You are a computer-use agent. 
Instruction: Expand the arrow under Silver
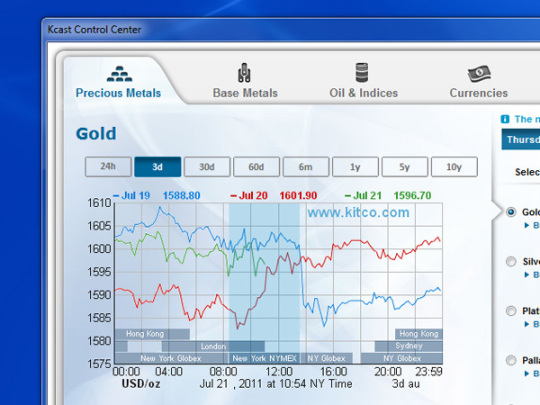coord(526,275)
